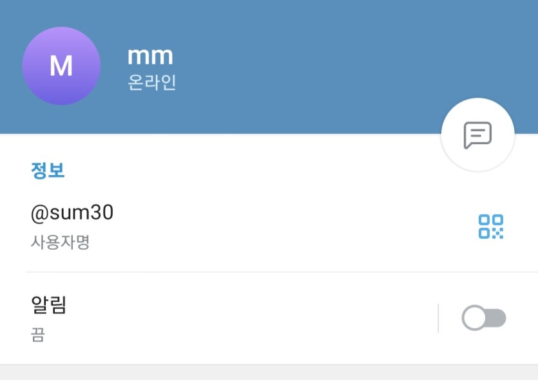
Task: Select the profile name mm
Action: 150,55
